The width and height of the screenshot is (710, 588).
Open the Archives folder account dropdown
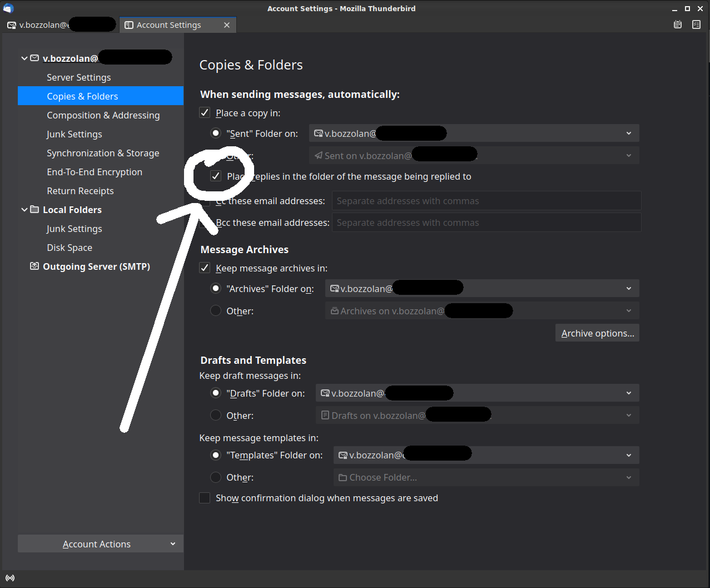tap(482, 289)
